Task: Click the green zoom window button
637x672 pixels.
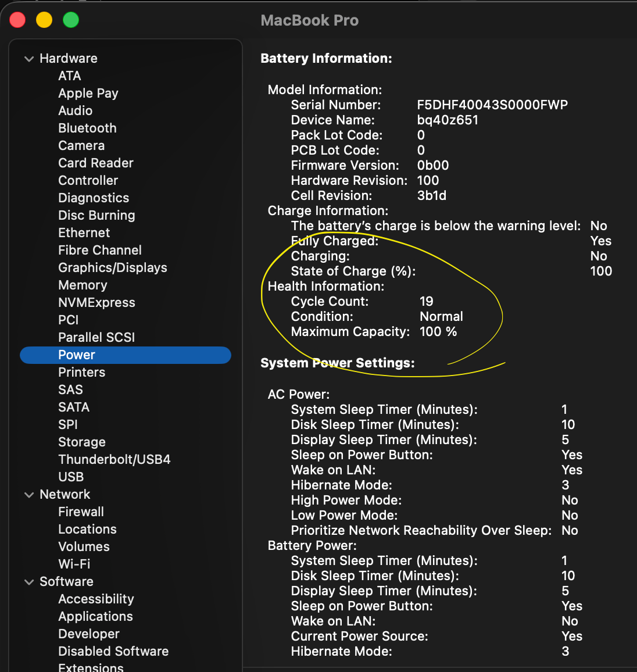Action: point(71,20)
